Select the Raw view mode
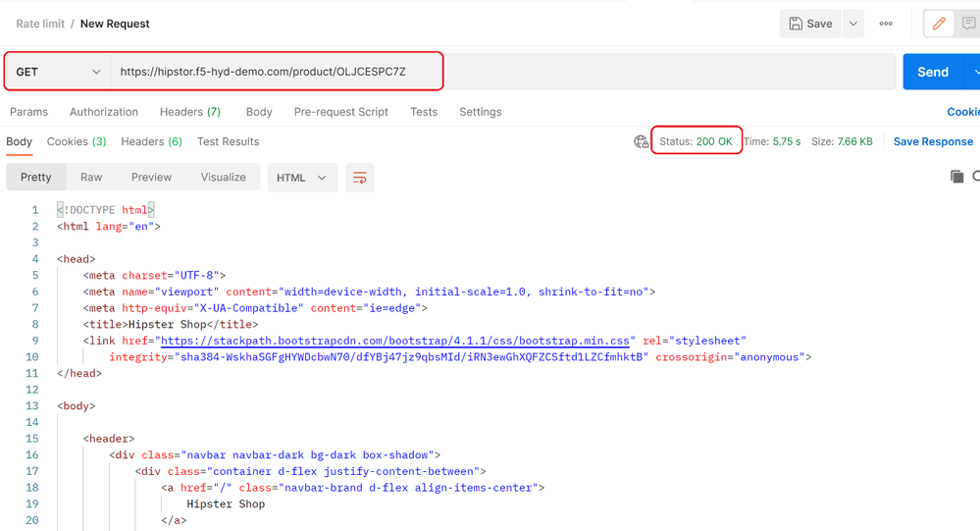 click(x=91, y=177)
